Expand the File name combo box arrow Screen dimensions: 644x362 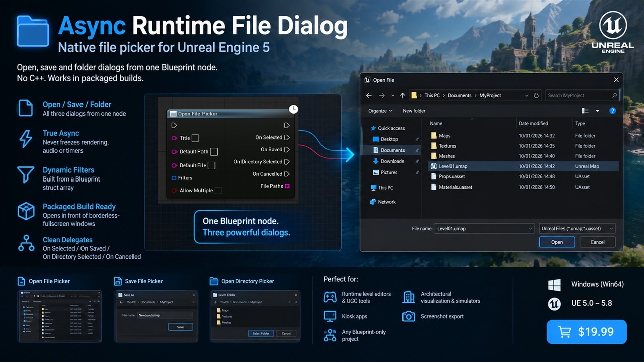pyautogui.click(x=530, y=228)
